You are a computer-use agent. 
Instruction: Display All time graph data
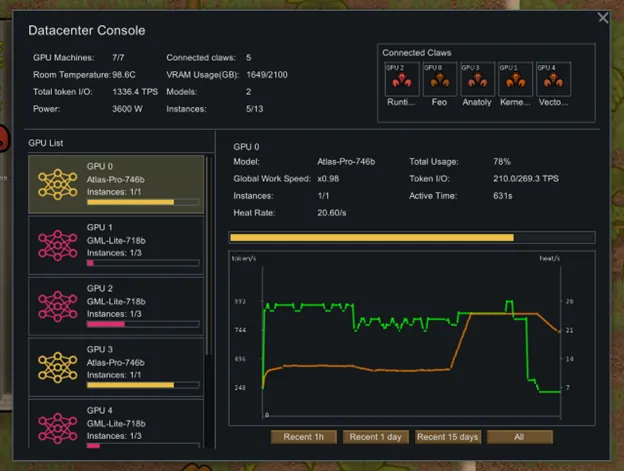[x=519, y=437]
